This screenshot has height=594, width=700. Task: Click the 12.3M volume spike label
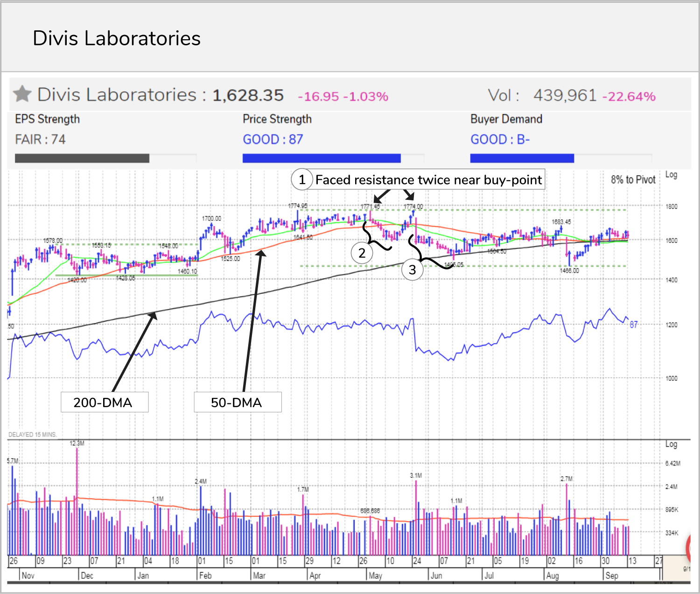click(77, 443)
